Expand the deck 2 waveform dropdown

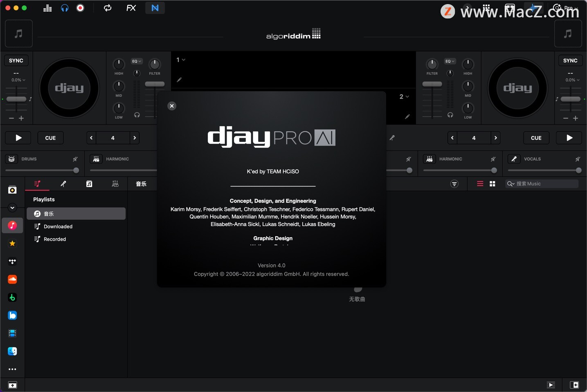(x=404, y=96)
